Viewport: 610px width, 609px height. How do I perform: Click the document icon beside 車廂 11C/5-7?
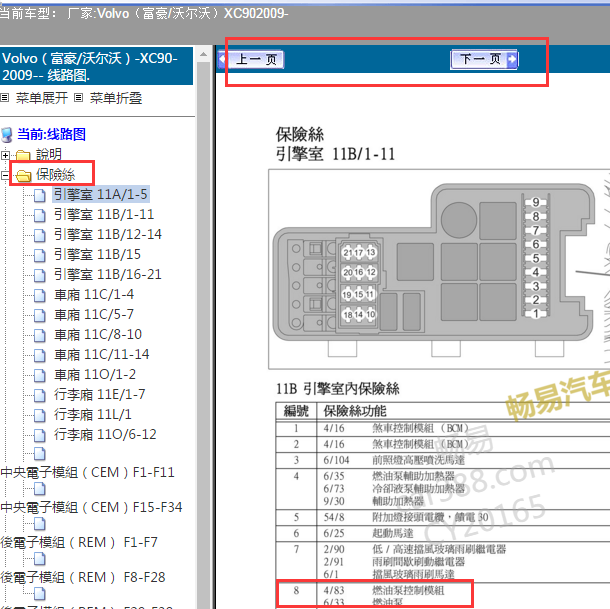(x=39, y=315)
